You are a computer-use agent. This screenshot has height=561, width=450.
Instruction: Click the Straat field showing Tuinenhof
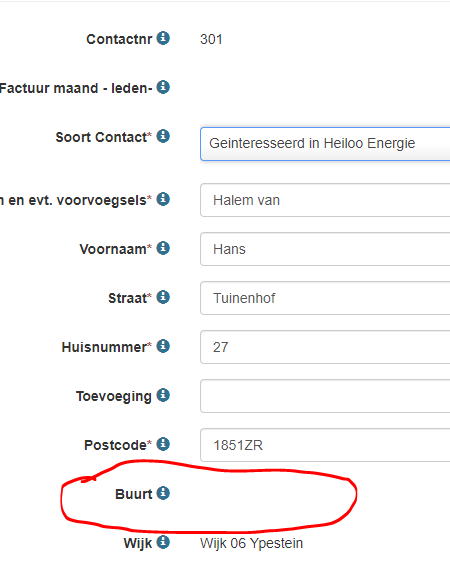click(x=325, y=298)
